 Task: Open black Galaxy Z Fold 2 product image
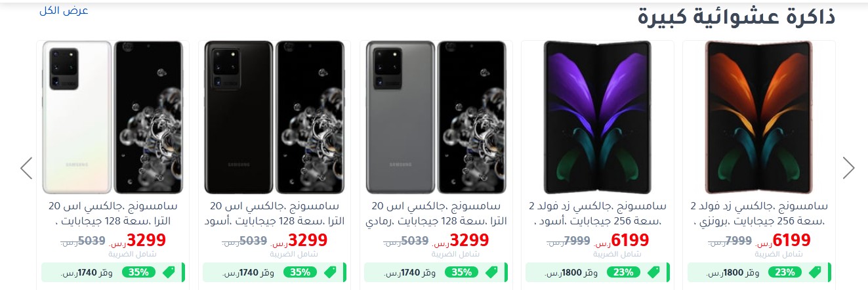click(x=598, y=116)
